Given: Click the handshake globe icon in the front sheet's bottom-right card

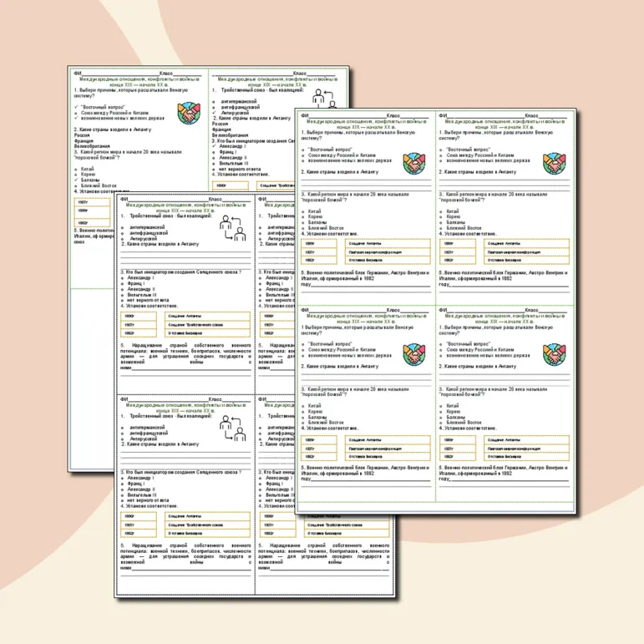Looking at the screenshot, I should pos(554,354).
